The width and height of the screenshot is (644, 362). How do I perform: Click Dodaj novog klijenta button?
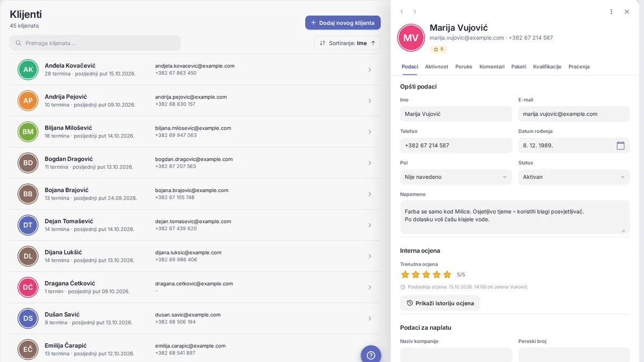point(343,23)
